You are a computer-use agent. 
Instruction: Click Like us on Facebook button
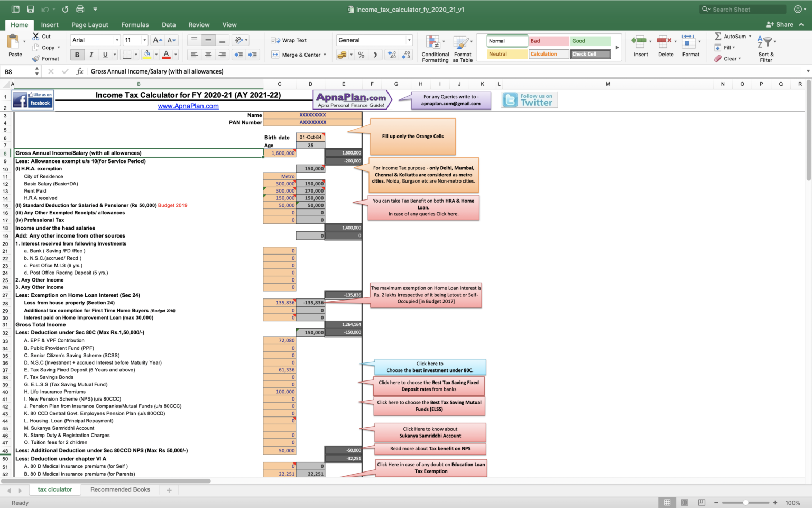(33, 100)
